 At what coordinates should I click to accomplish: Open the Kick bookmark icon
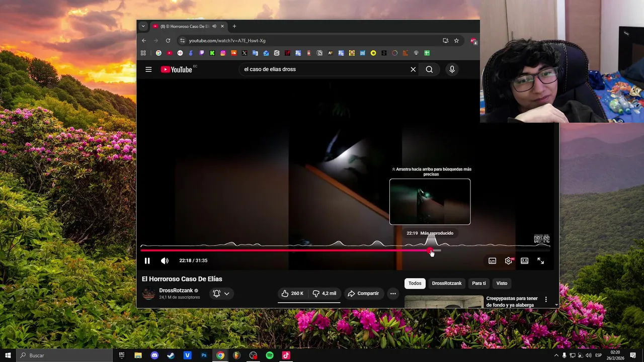212,53
